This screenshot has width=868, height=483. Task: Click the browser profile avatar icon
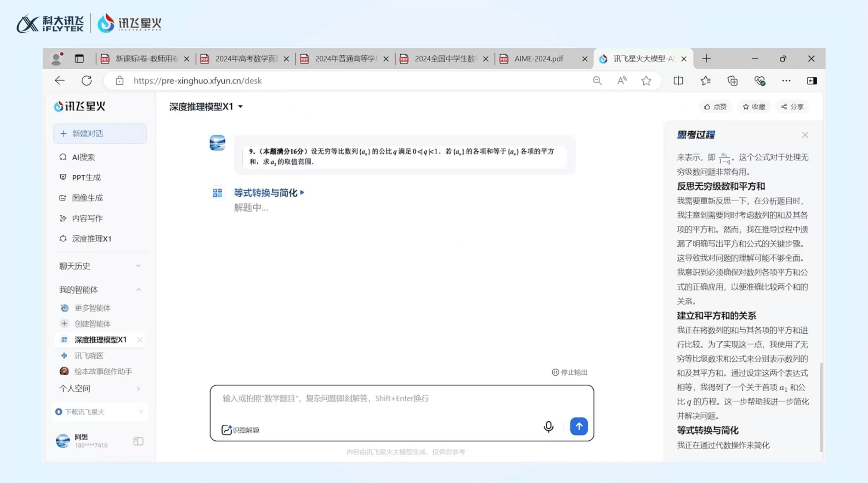click(x=57, y=59)
